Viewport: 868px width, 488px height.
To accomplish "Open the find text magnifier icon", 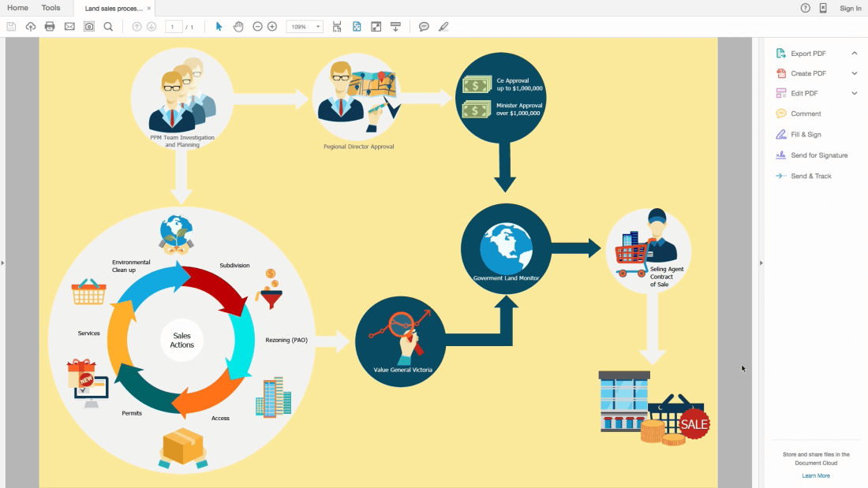I will pyautogui.click(x=109, y=27).
